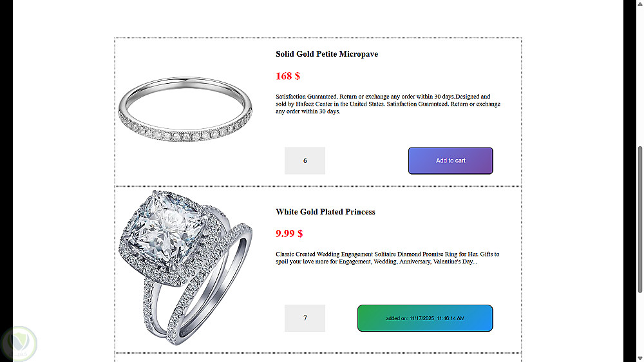Click the scrollbar track below the thumb
The height and width of the screenshot is (362, 644).
point(639,322)
